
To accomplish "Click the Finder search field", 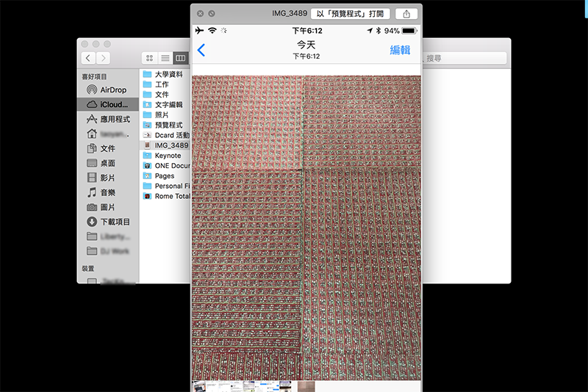I will tap(465, 58).
